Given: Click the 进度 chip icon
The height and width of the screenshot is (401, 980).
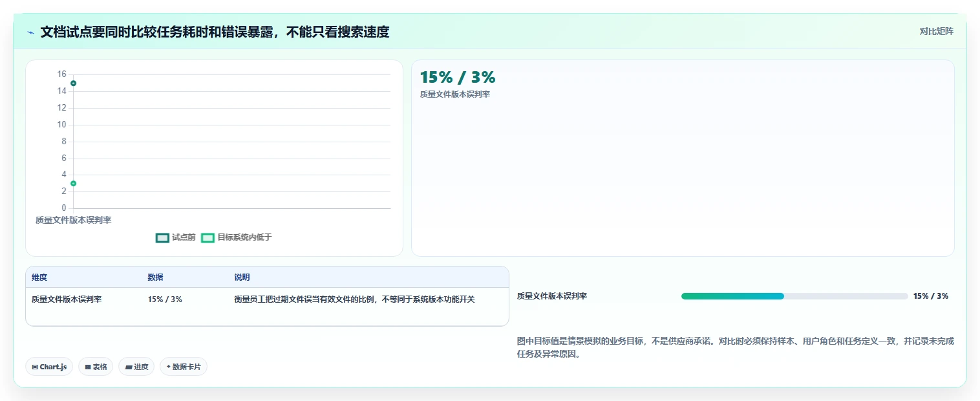Looking at the screenshot, I should point(129,367).
